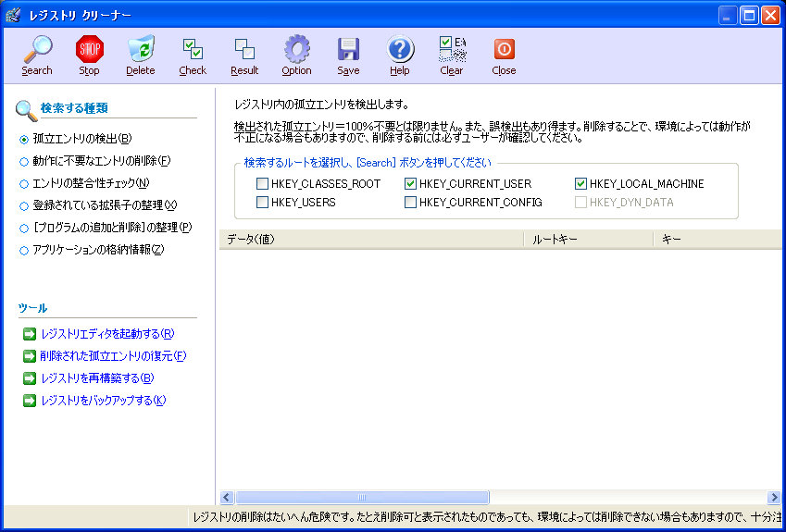Click the horizontal scrollbar right arrow
Viewport: 786px width, 532px height.
point(774,497)
